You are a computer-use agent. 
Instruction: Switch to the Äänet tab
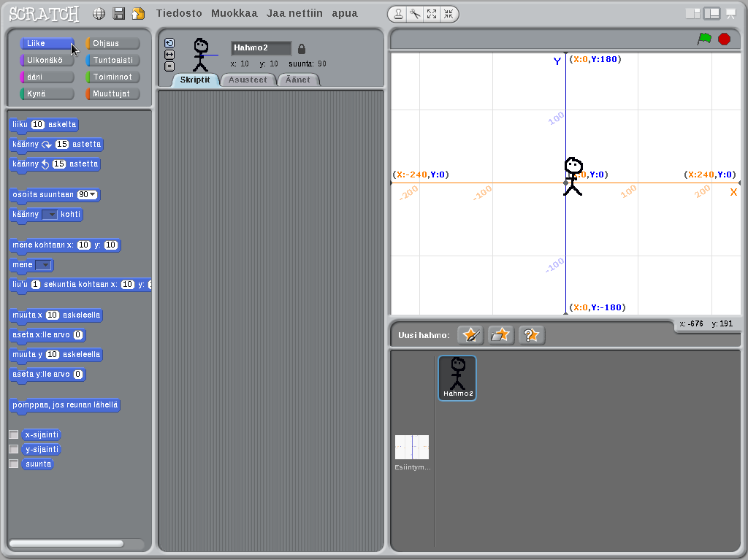click(x=298, y=80)
